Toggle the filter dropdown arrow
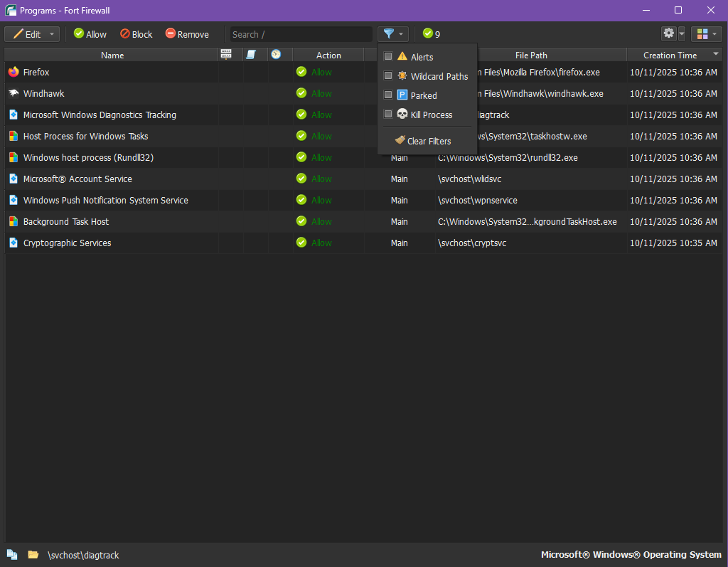Image resolution: width=728 pixels, height=567 pixels. coord(401,34)
